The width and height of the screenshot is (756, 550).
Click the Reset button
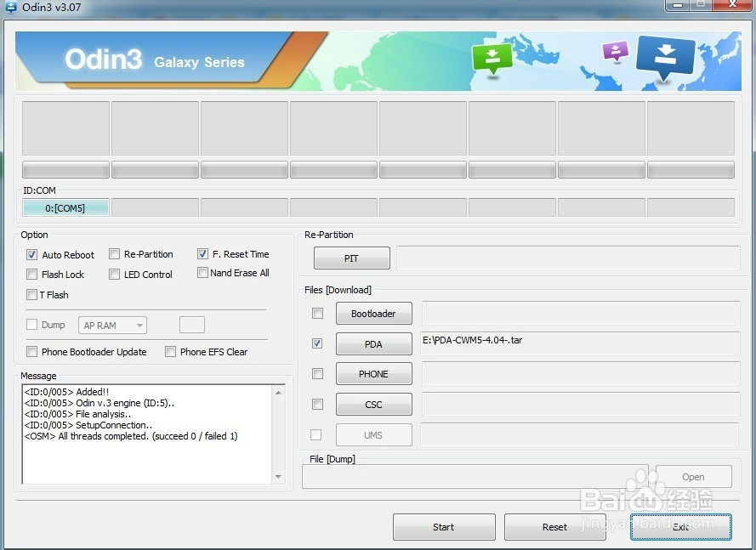(554, 527)
